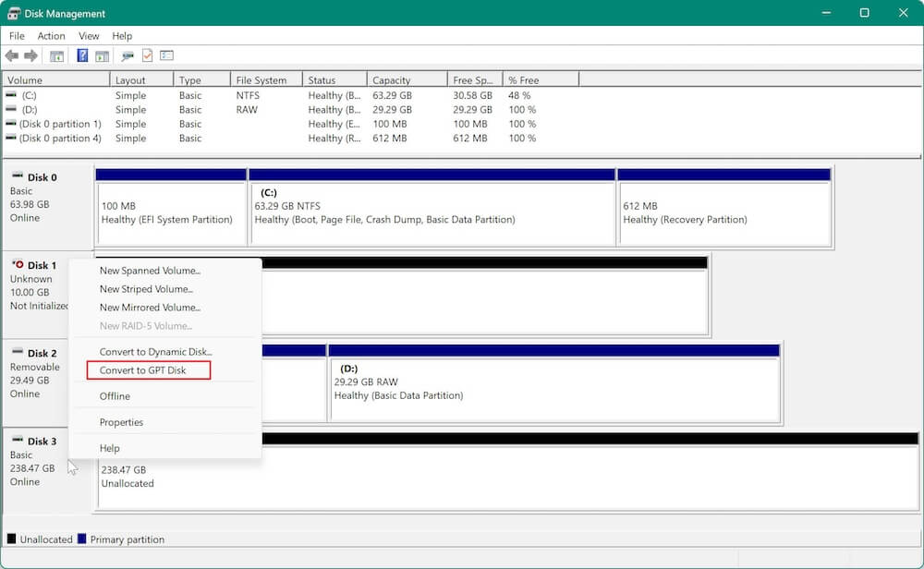Select Convert to GPT Disk from context menu
The image size is (924, 569).
click(141, 369)
